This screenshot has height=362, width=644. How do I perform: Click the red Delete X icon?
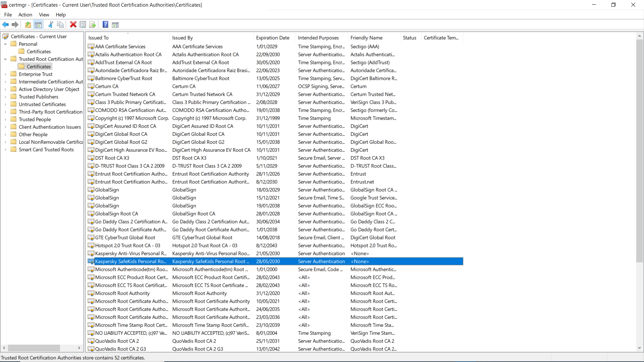tap(73, 24)
